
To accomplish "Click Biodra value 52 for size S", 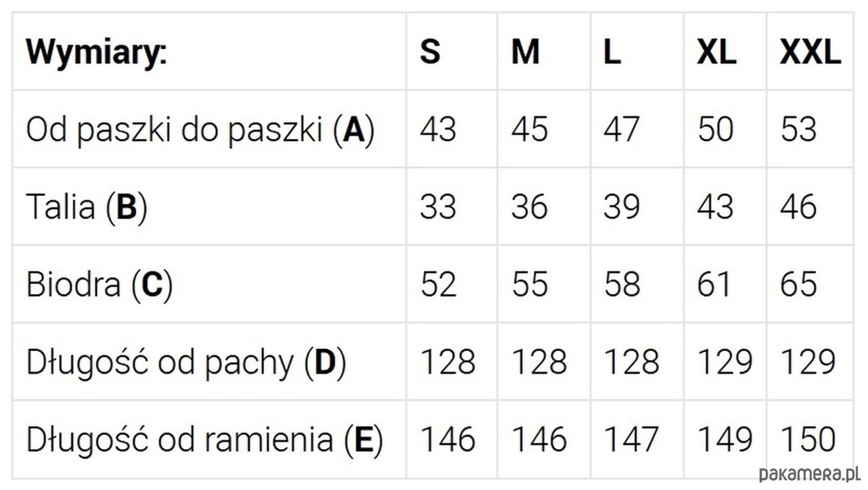I will click(438, 285).
